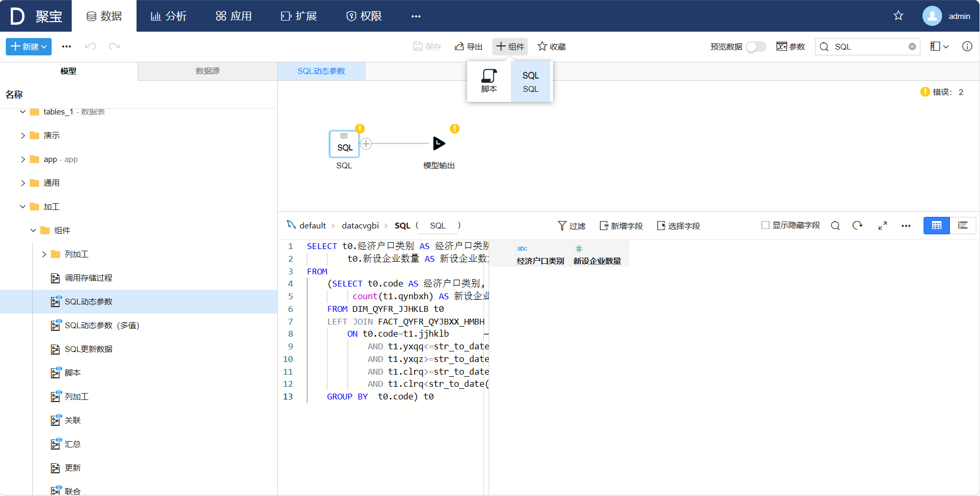This screenshot has height=496, width=980.
Task: Check the 显示隐藏字段 checkbox
Action: [x=765, y=225]
